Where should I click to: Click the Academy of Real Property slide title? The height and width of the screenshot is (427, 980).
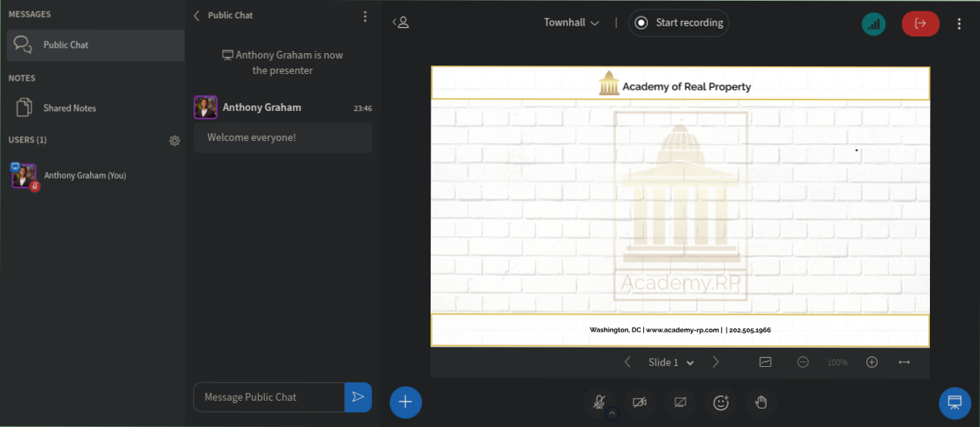[x=686, y=87]
